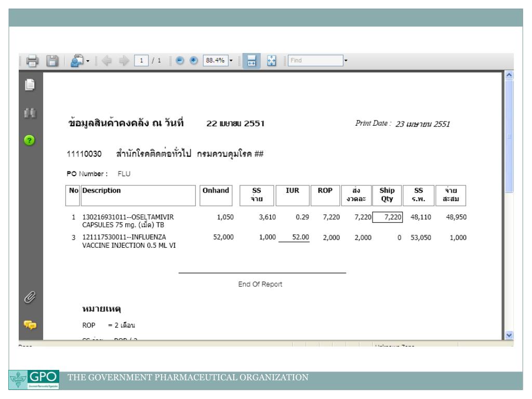Click the Print Date label text
Screen dimensions: 532x399
tap(373, 124)
